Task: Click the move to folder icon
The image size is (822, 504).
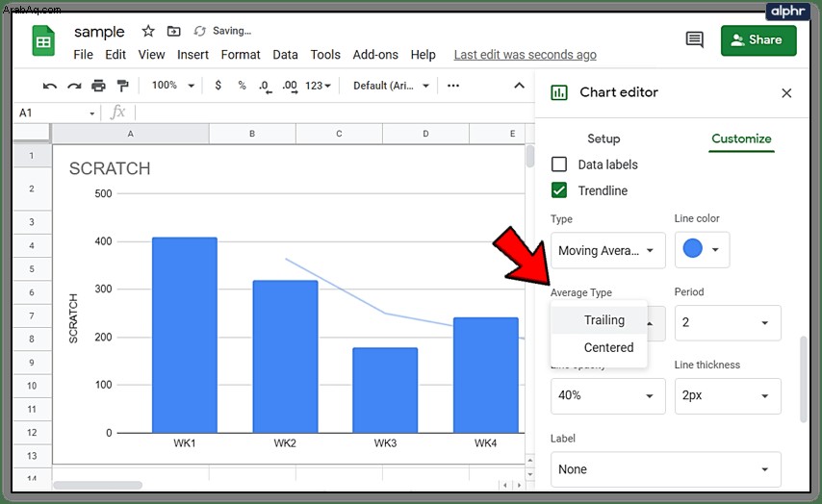Action: click(173, 32)
